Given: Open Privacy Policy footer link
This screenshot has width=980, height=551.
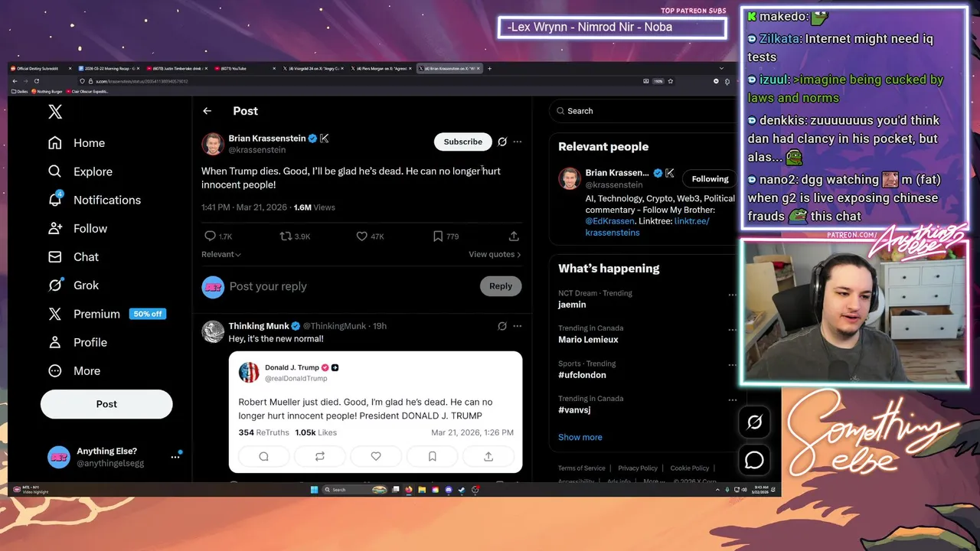Looking at the screenshot, I should 638,468.
